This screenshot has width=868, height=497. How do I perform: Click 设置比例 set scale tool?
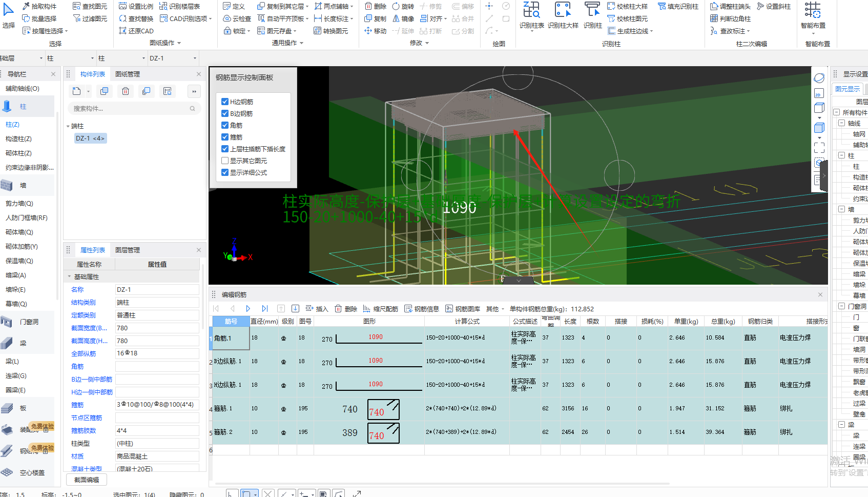(136, 6)
